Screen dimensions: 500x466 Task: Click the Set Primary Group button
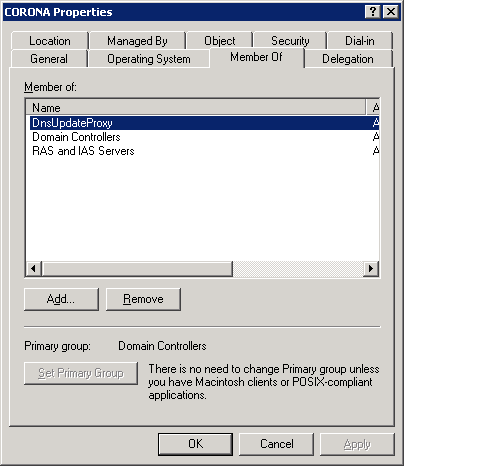click(x=81, y=373)
